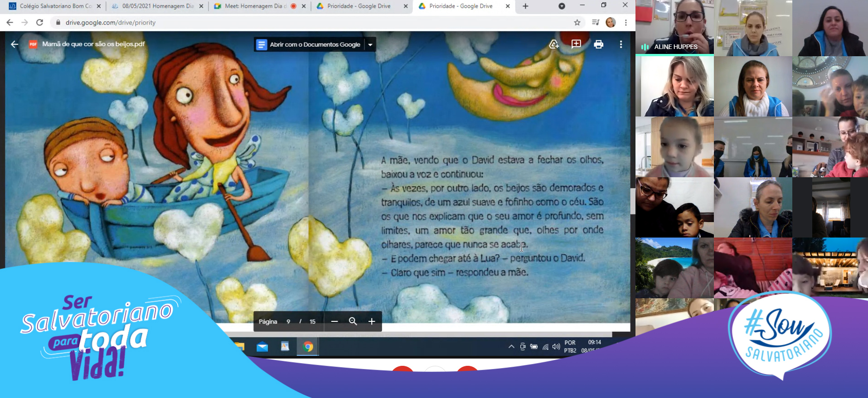This screenshot has height=398, width=868.
Task: Go back from the PDF preview
Action: point(15,44)
